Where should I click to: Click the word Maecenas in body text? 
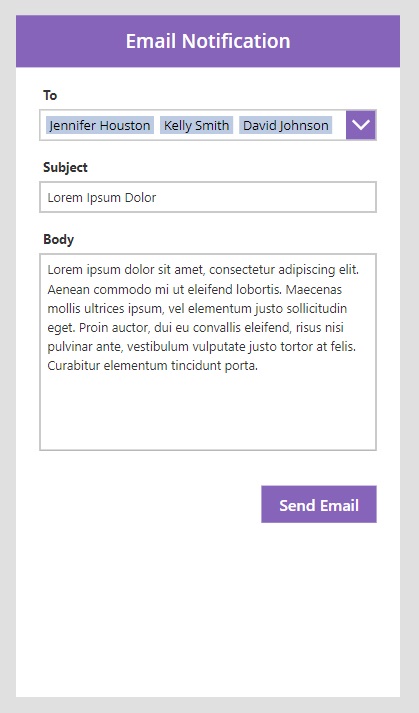314,289
